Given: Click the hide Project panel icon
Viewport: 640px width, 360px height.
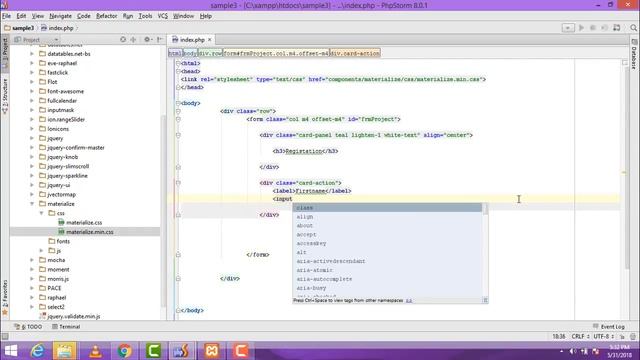Looking at the screenshot, I should (160, 40).
